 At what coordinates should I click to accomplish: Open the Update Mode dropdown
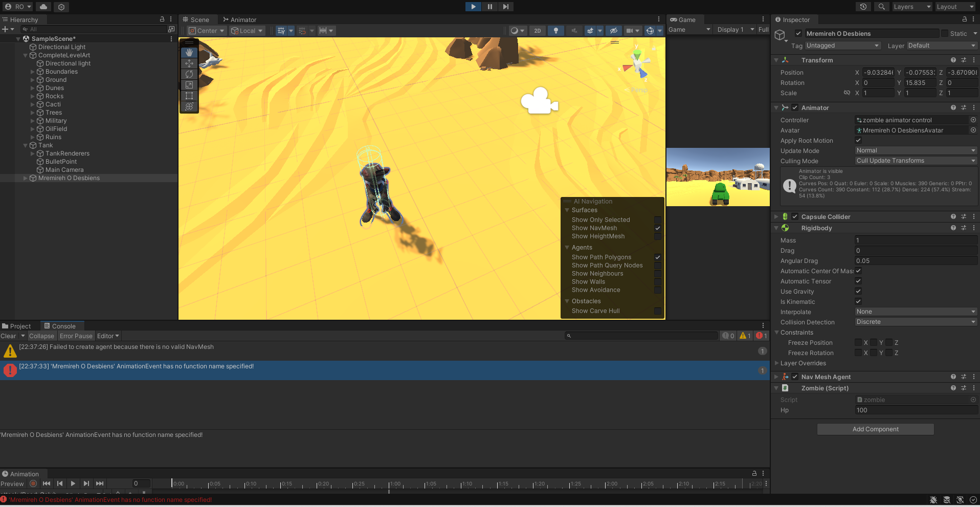pos(916,150)
